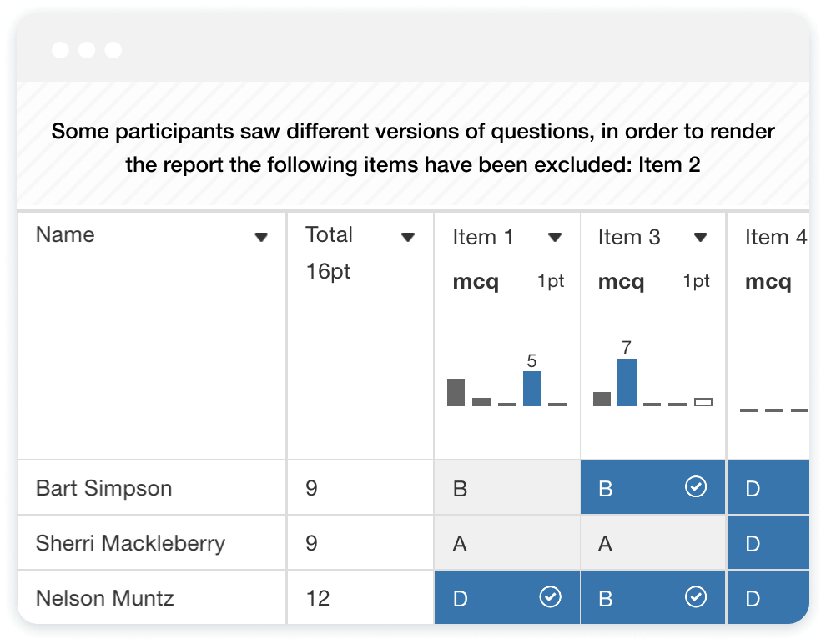Screen dimensions: 826x644
Task: Click the first gray bar in Item 3 chart
Action: 602,399
